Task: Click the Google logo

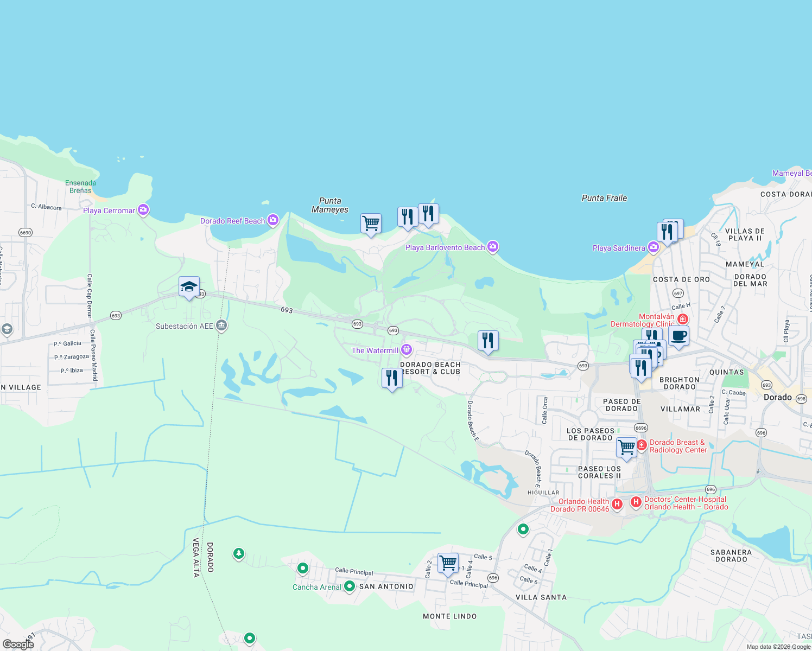Action: 18,644
